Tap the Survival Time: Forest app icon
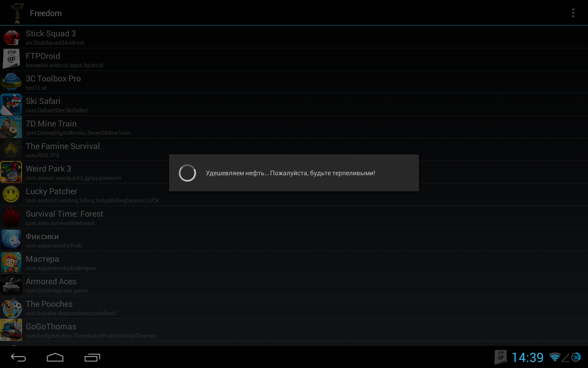This screenshot has height=368, width=588. coord(11,218)
